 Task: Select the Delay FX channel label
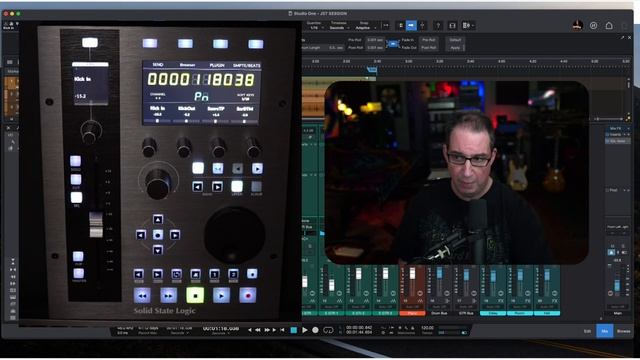point(493,313)
